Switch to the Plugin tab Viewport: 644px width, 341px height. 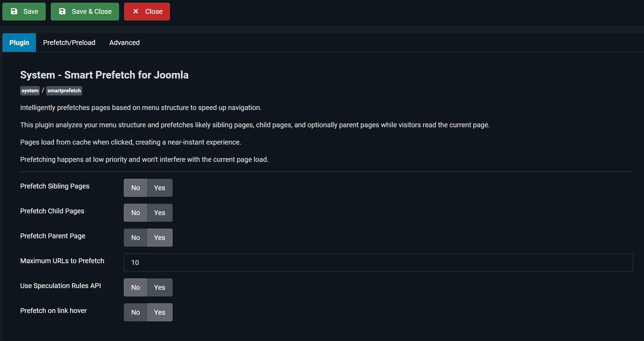pyautogui.click(x=19, y=43)
